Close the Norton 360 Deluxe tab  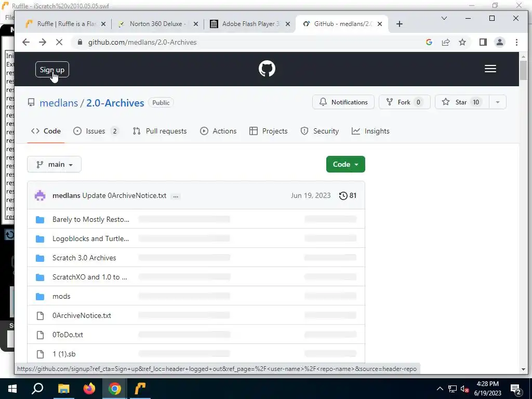(196, 24)
